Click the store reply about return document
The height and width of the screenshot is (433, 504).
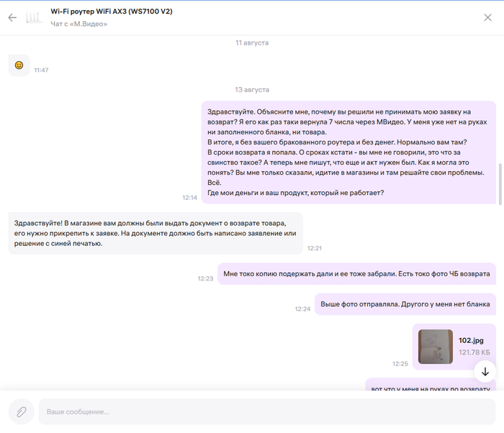pos(155,233)
